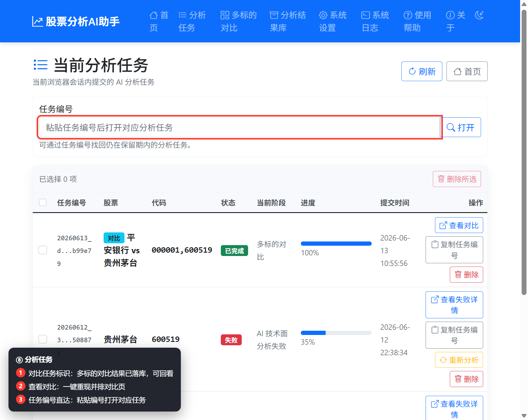Click view failure details in the bottom cut-off row
This screenshot has width=528, height=420.
pyautogui.click(x=454, y=408)
